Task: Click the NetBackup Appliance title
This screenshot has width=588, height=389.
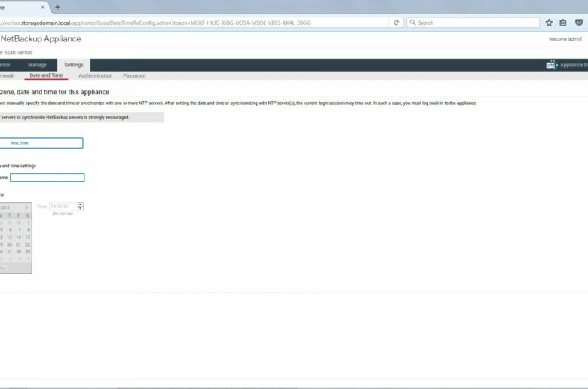Action: pos(41,38)
